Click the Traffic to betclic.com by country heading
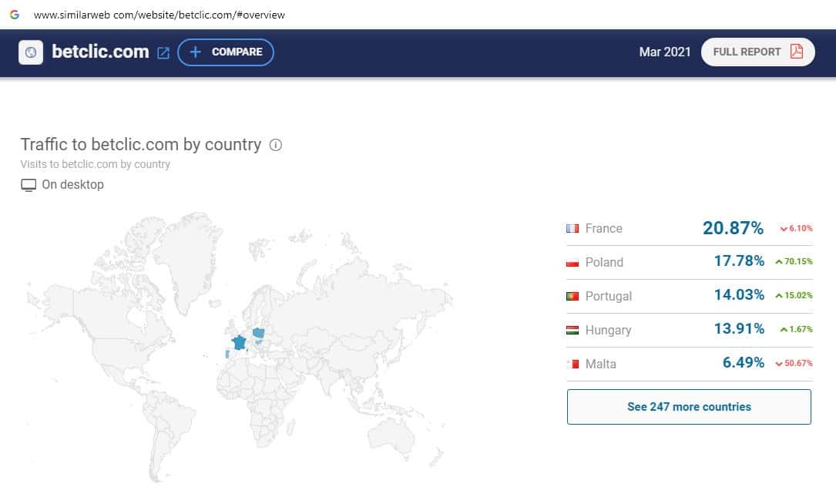836x504 pixels. 141,145
